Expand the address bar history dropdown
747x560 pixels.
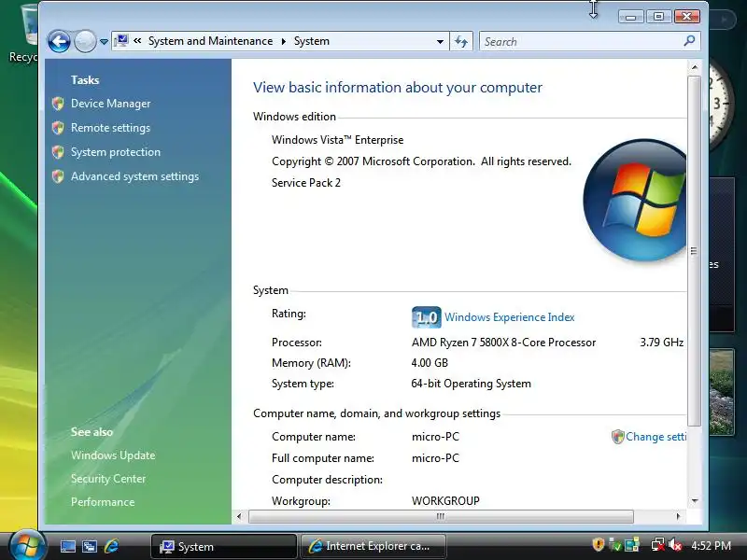click(x=440, y=41)
